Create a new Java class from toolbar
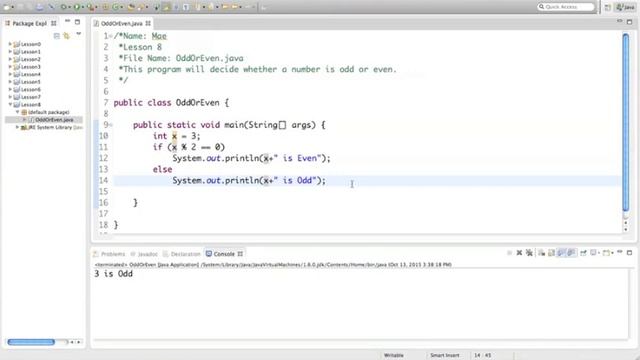This screenshot has width=640, height=360. click(116, 7)
